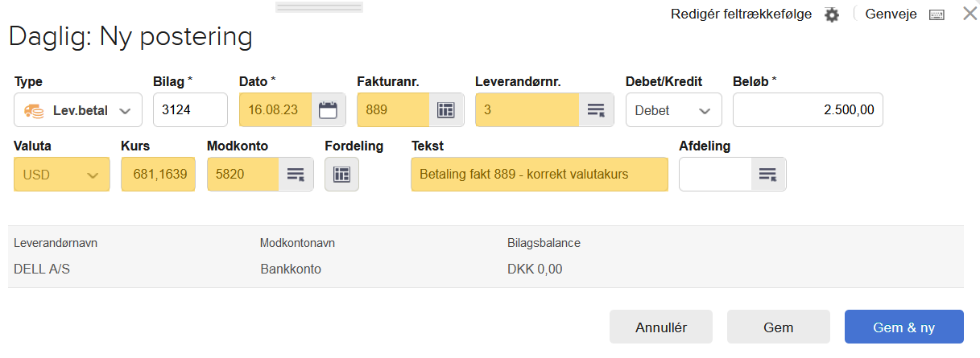980x358 pixels.
Task: Close the Ny postering dialog
Action: (970, 14)
